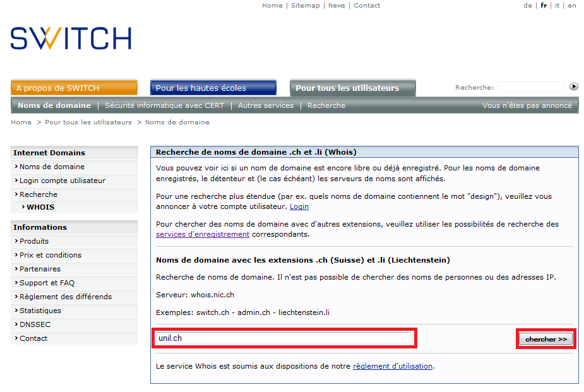This screenshot has width=584, height=392.
Task: Open the 'A propos de SWITCH' tab
Action: click(x=74, y=88)
